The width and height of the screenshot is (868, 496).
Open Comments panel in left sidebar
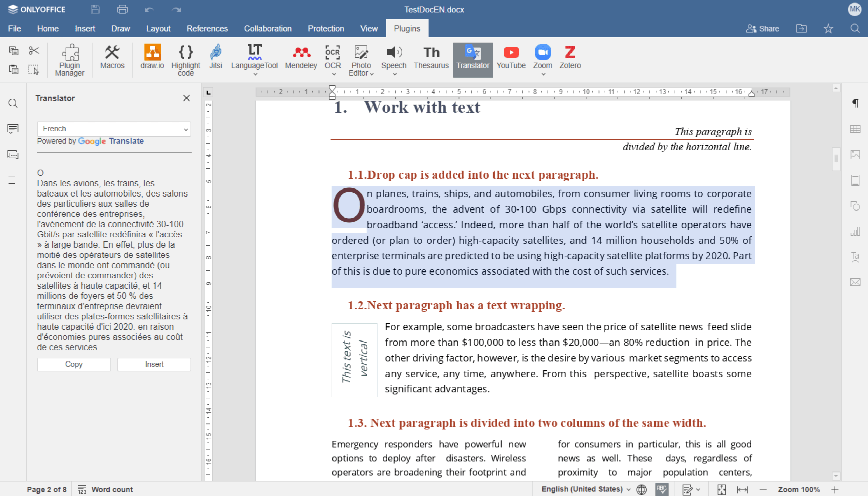(13, 129)
